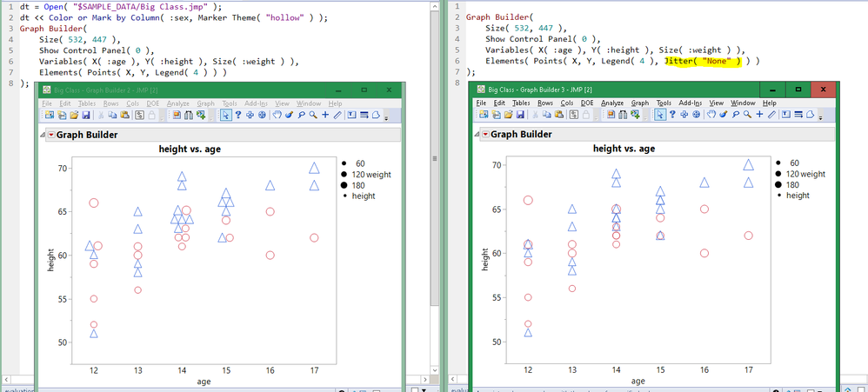The width and height of the screenshot is (868, 392).
Task: Pick the Scroller tool in Graph Builder 2
Action: [x=262, y=115]
